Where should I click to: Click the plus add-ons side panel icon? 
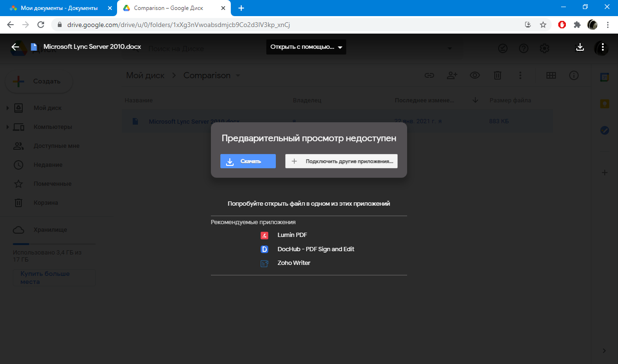coord(604,173)
